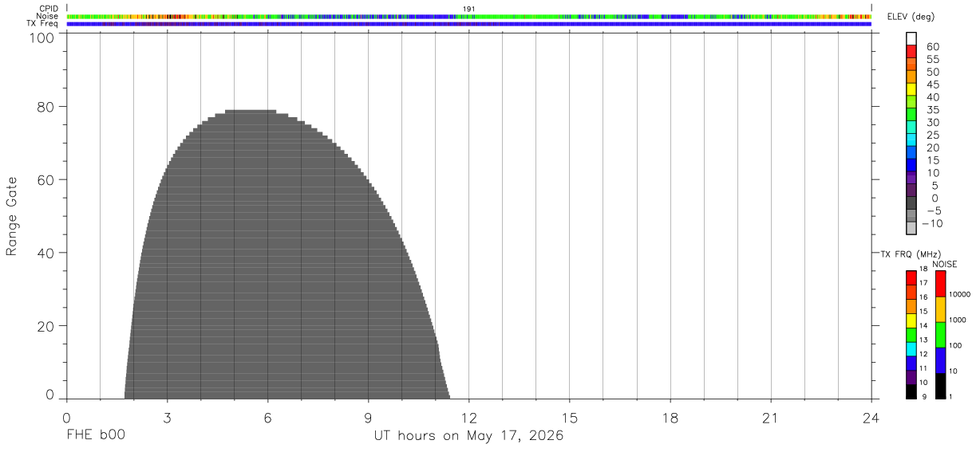This screenshot has height=452, width=980.
Task: Click the '1000' label on NOISE colorbar
Action: (x=957, y=320)
